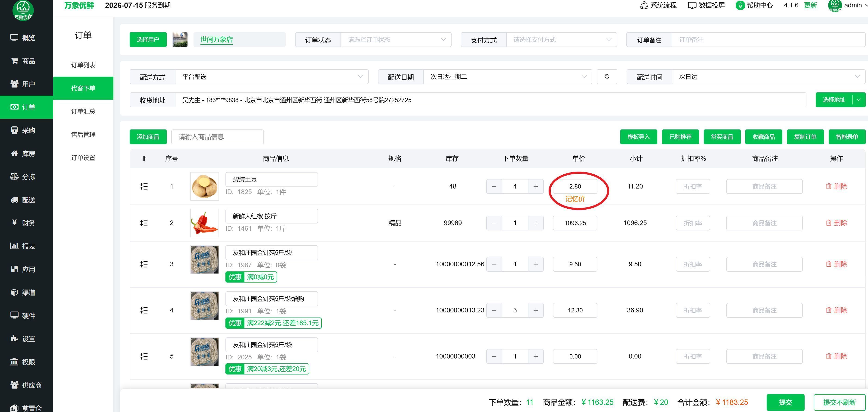Open the 供应商 suppliers sidebar icon
The width and height of the screenshot is (868, 412).
pos(14,385)
